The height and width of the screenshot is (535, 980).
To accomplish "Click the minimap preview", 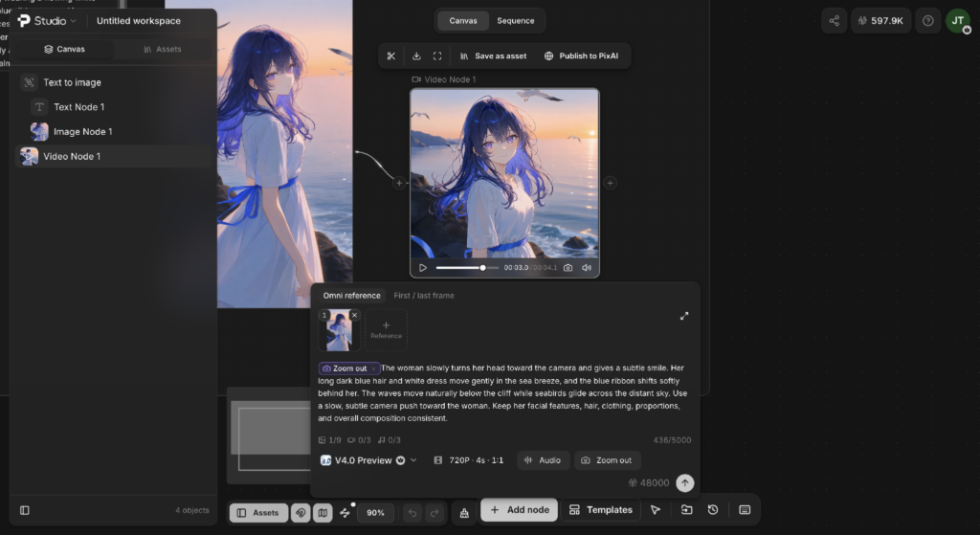I will [x=269, y=435].
